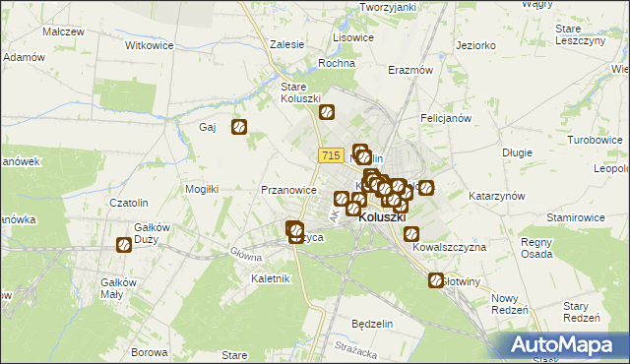Image resolution: width=630 pixels, height=364 pixels.
Task: Select the Kowalszczyzna label
Action: [449, 247]
